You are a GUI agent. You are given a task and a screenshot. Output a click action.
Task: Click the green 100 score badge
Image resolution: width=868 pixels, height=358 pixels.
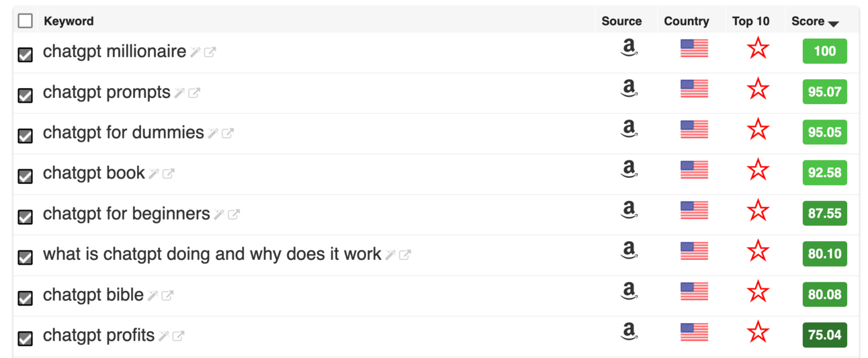coord(824,52)
